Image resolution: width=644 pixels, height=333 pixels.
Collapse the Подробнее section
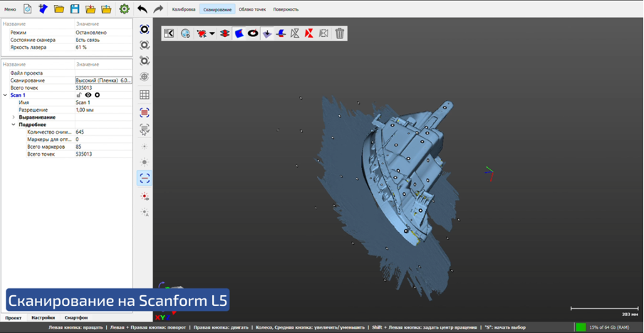pos(14,125)
